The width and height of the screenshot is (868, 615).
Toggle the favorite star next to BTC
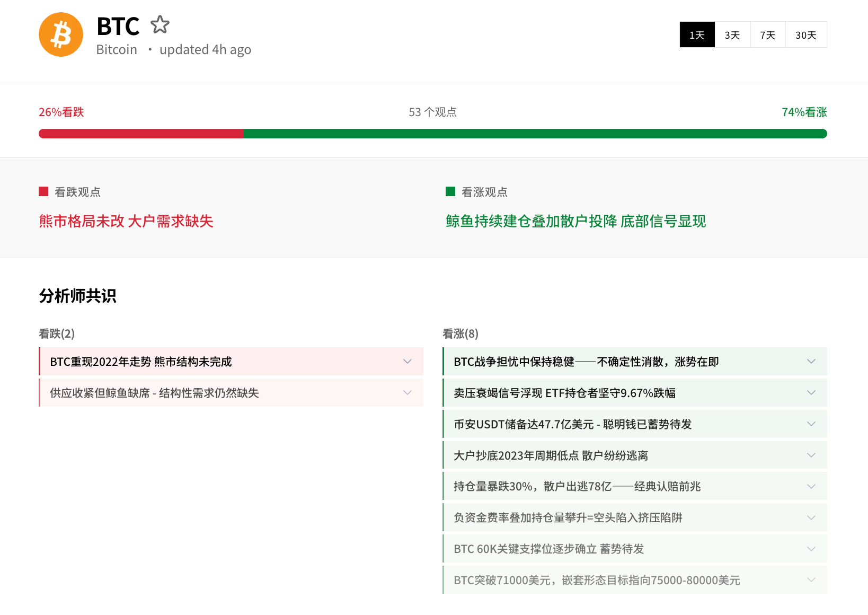click(x=160, y=25)
